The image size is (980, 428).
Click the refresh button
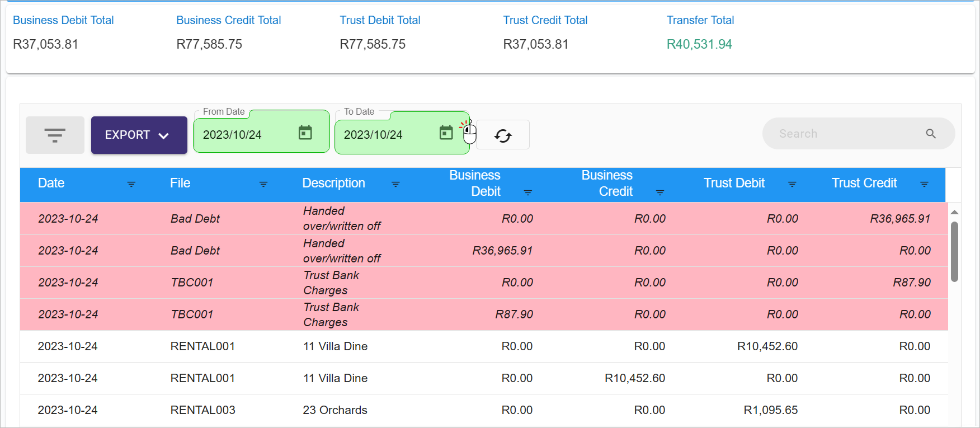pyautogui.click(x=503, y=135)
